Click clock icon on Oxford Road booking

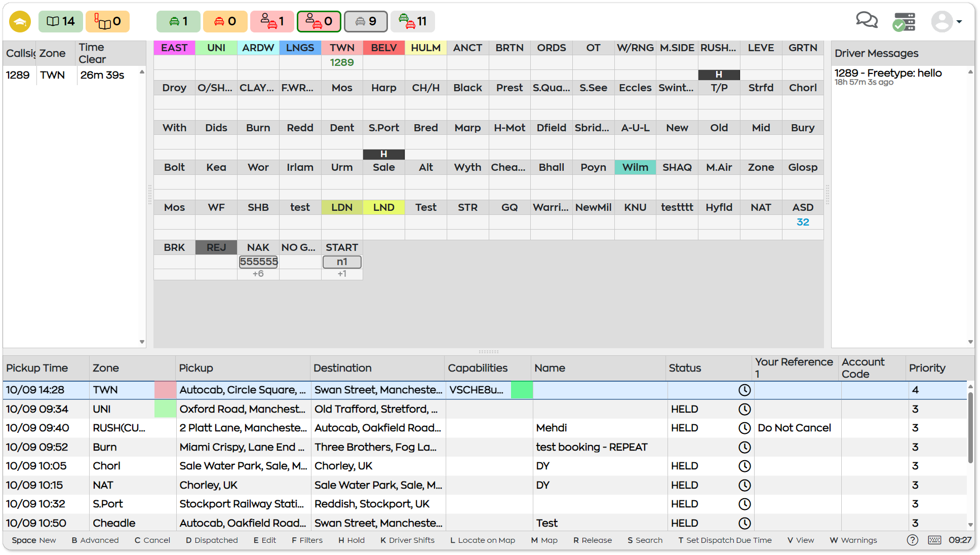[744, 409]
